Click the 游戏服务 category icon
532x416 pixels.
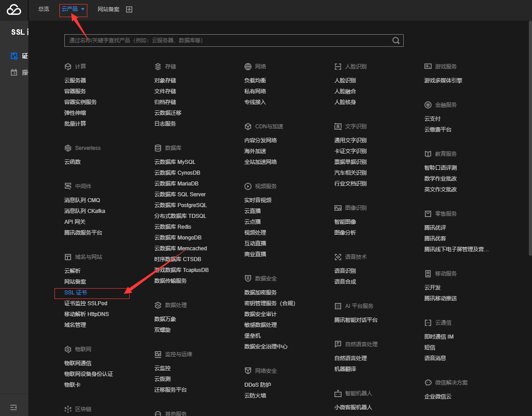click(x=428, y=67)
